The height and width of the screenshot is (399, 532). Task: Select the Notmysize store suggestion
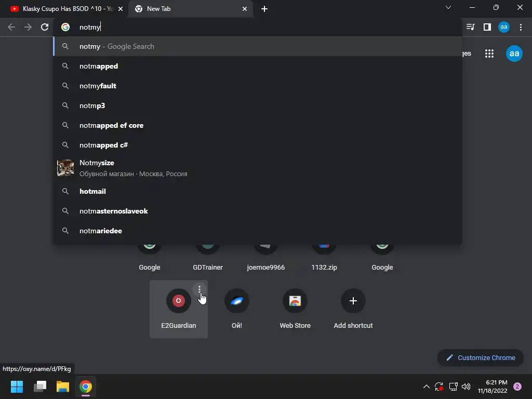(258, 168)
